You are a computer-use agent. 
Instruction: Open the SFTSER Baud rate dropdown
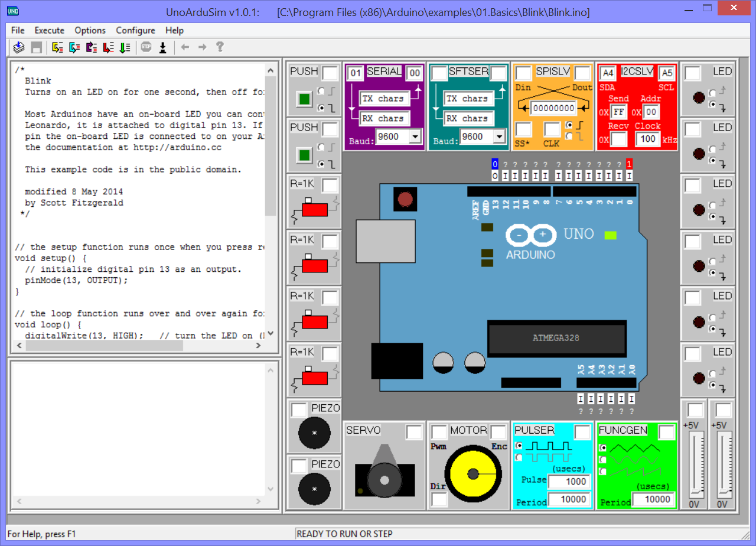(x=498, y=136)
